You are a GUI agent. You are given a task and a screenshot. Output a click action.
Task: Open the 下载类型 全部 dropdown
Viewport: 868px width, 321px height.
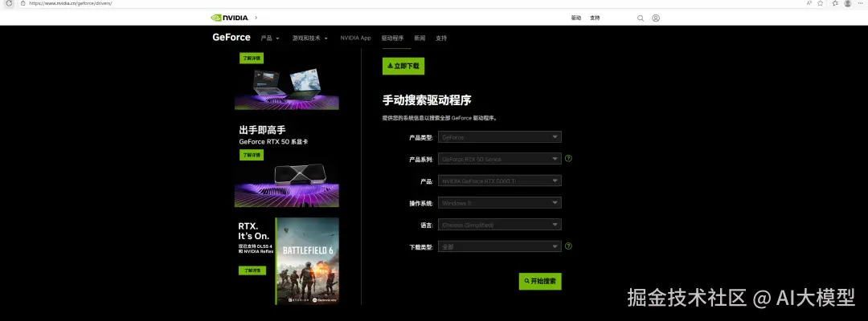point(499,246)
